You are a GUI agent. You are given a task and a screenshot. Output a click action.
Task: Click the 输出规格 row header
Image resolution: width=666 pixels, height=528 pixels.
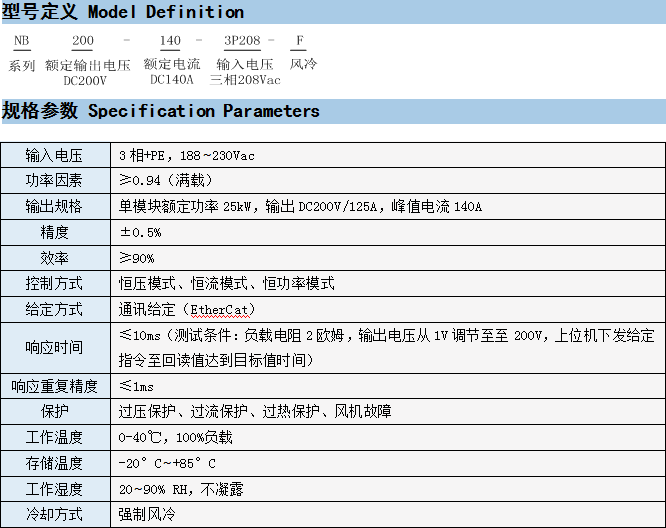(54, 206)
